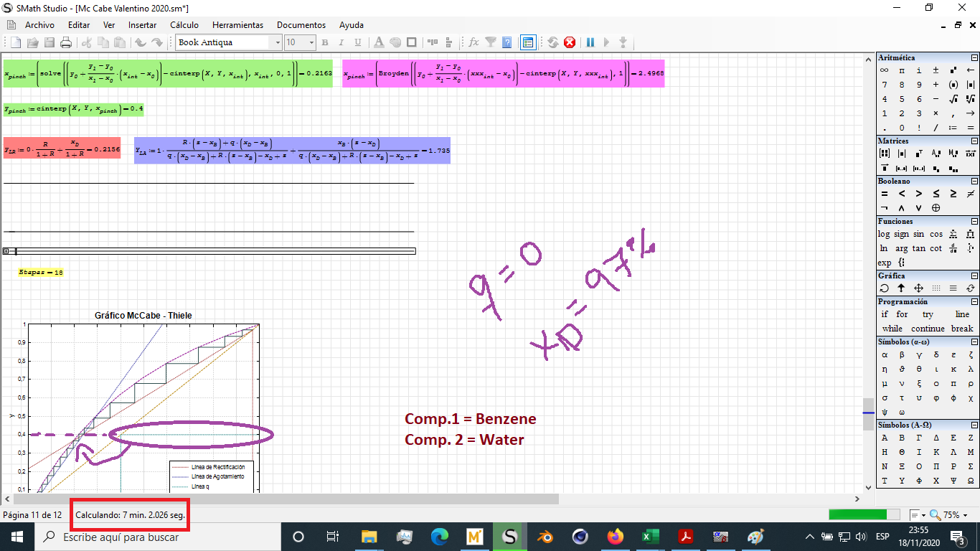
Task: Insert the not-equal Boolean operator
Action: tap(971, 194)
